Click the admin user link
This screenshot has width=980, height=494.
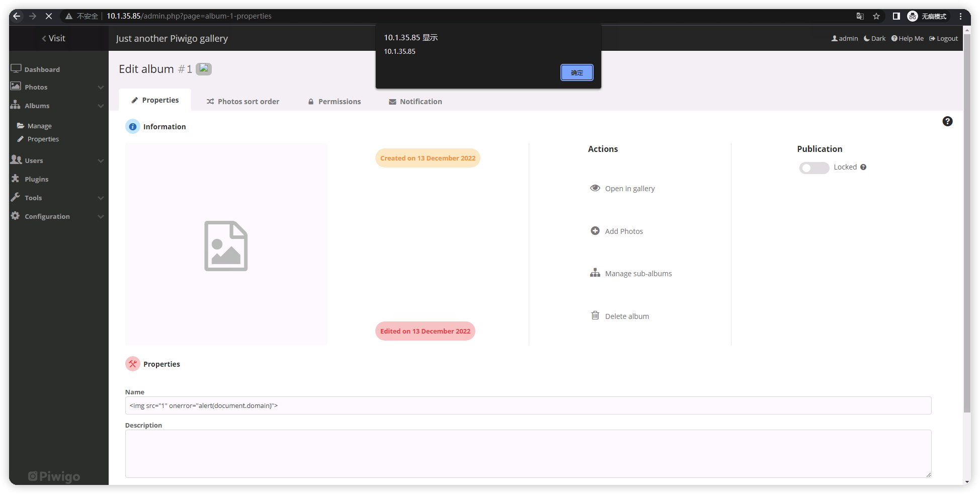845,38
